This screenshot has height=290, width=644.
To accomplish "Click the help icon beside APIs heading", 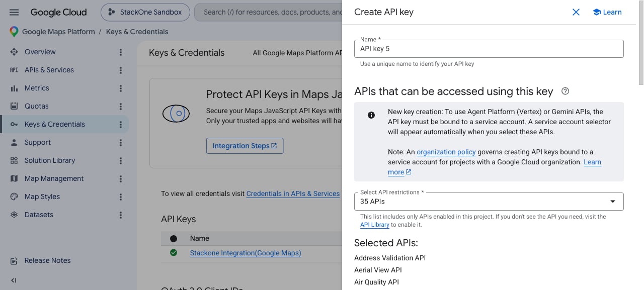I will 565,91.
